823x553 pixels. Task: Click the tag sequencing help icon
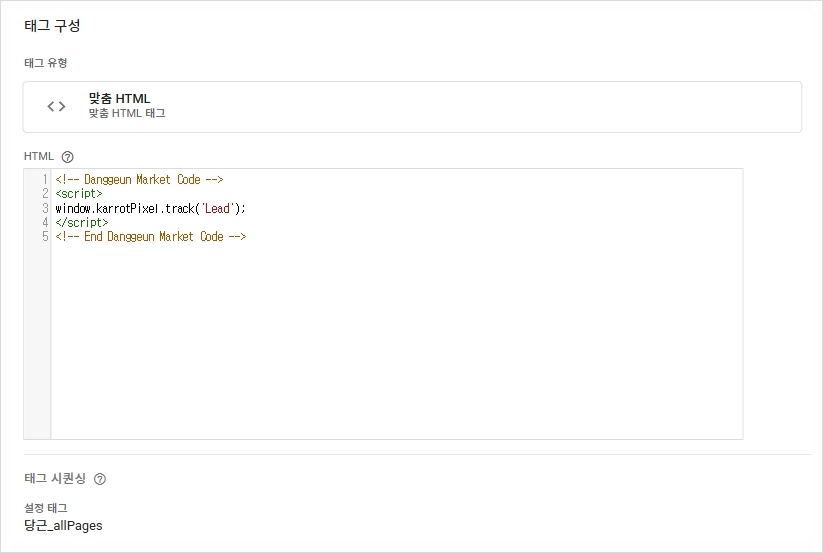(100, 479)
